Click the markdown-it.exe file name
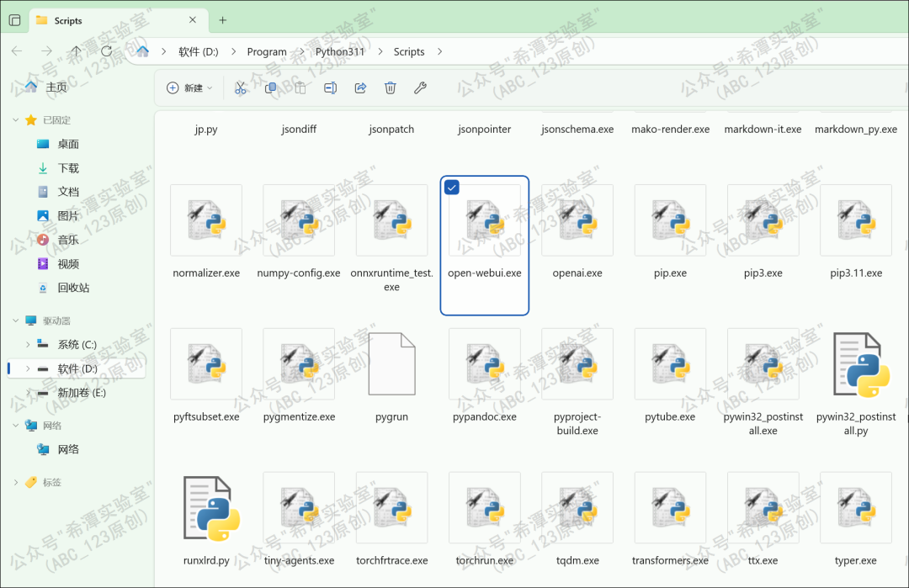Viewport: 909px width, 588px height. coord(763,130)
